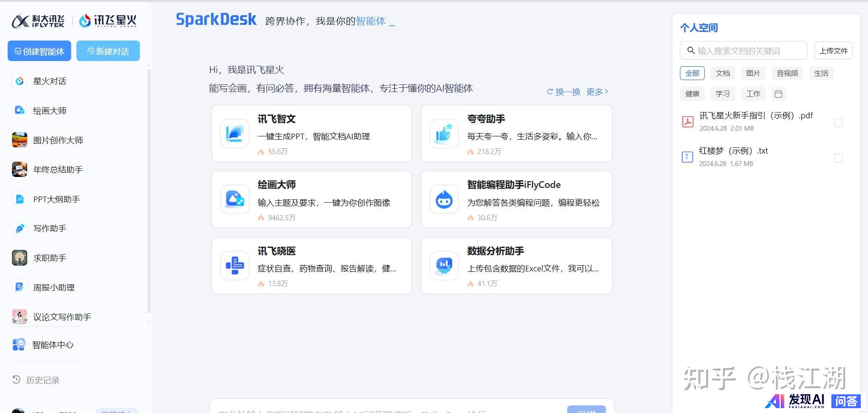Select the PPT大纲助手 sidebar icon

click(20, 199)
